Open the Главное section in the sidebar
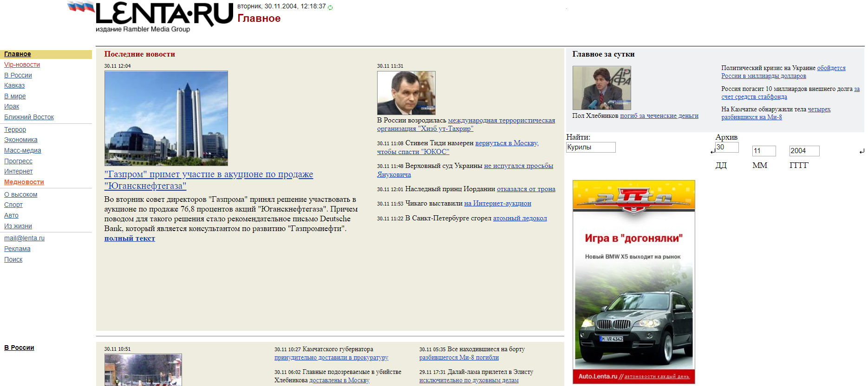868x386 pixels. point(18,54)
